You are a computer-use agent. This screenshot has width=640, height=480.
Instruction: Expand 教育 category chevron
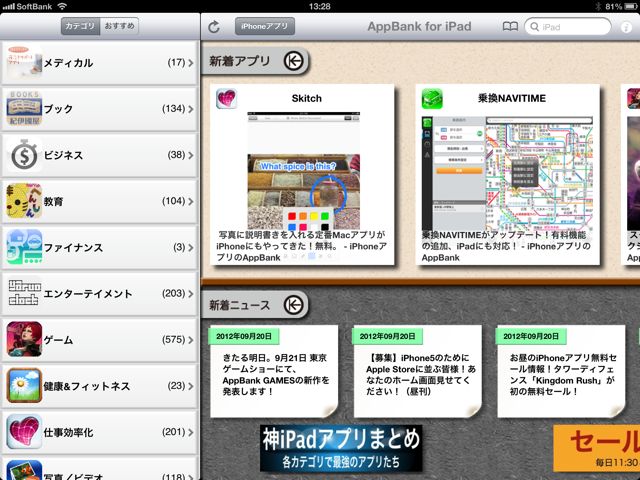point(191,201)
